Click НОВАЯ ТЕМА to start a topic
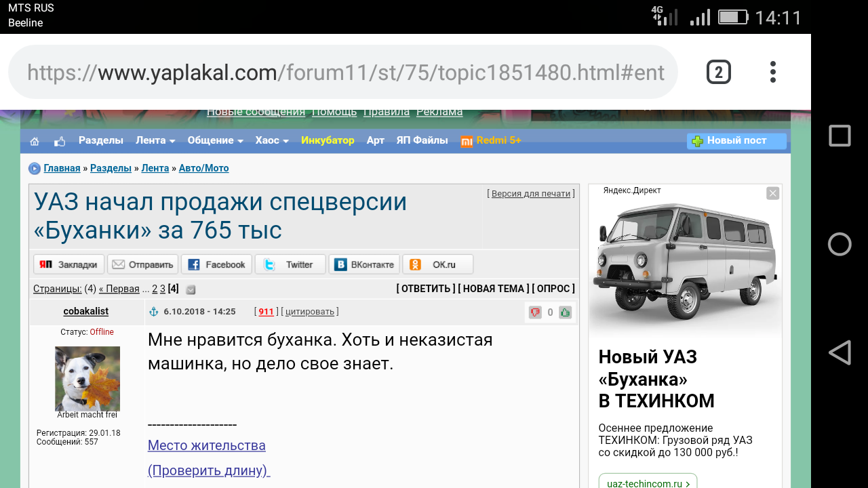The image size is (868, 488). pos(494,289)
